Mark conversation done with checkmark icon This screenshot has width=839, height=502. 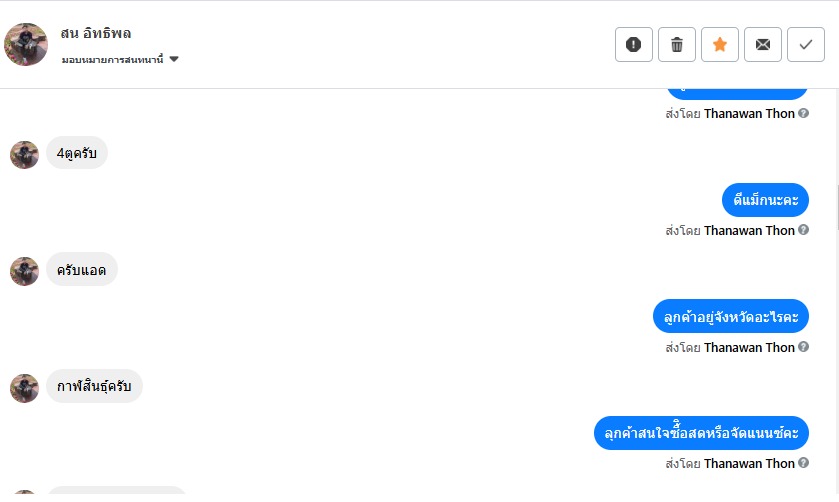[806, 44]
